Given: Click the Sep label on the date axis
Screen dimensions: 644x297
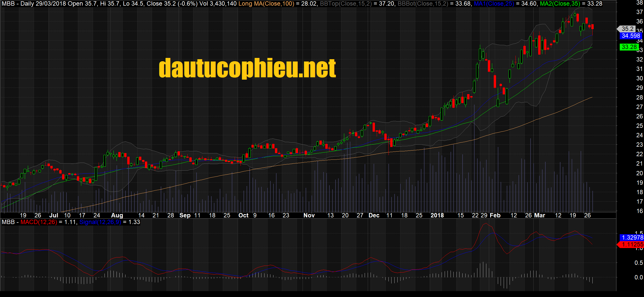Looking at the screenshot, I should [x=185, y=215].
